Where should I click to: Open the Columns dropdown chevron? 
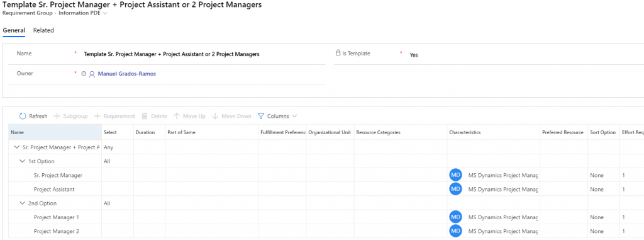pyautogui.click(x=294, y=117)
